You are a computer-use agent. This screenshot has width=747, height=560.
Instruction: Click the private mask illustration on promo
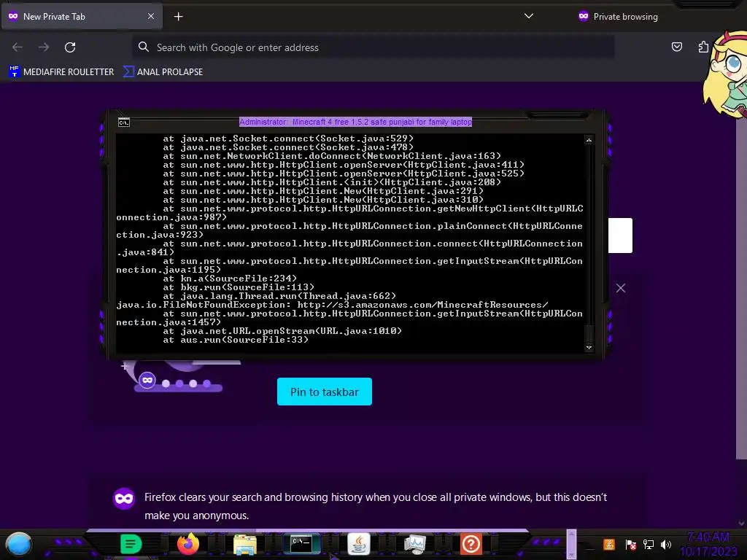[x=147, y=380]
